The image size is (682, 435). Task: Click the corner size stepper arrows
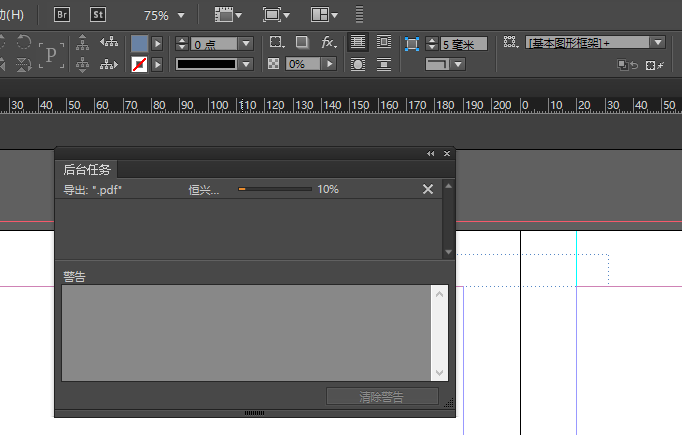point(432,44)
